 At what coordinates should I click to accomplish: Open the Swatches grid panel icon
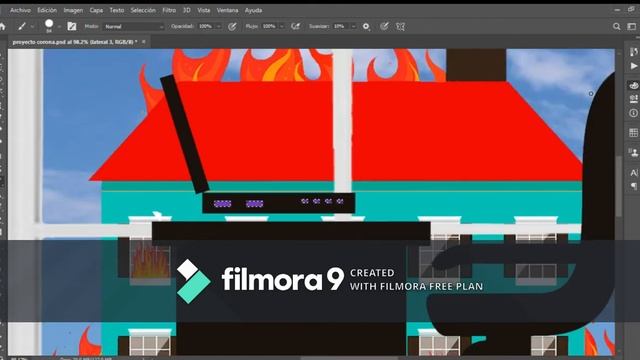coord(633,132)
